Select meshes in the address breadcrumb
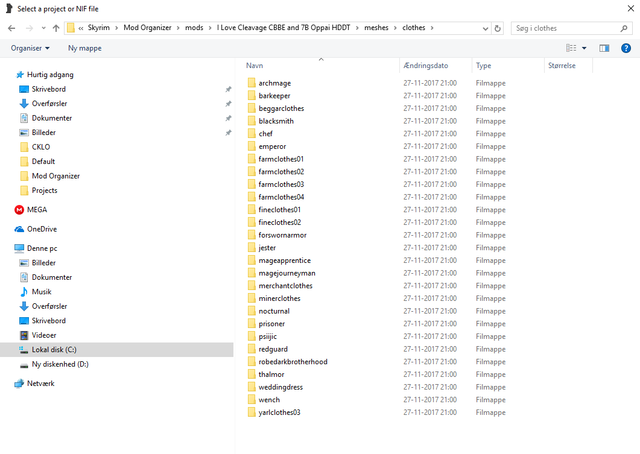 coord(376,28)
